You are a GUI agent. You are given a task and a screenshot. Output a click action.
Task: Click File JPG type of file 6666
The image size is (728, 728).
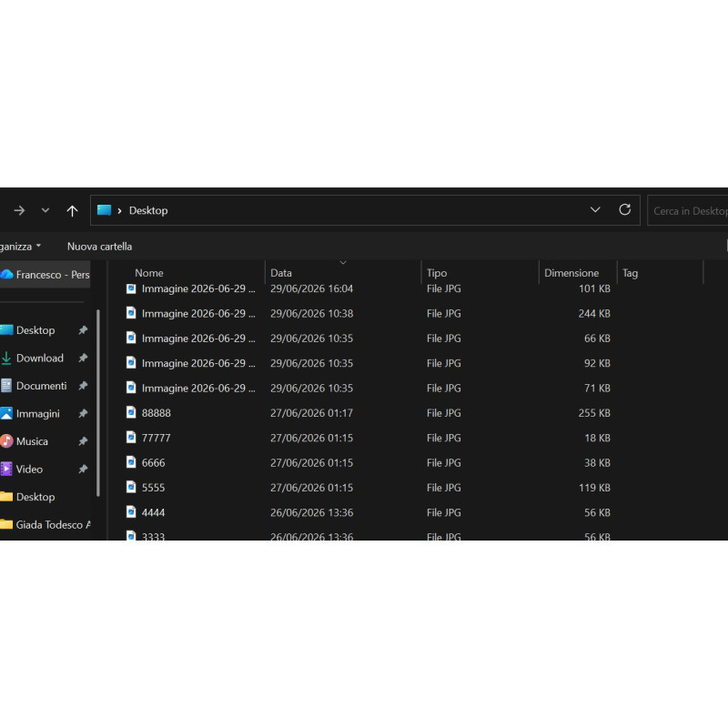pyautogui.click(x=444, y=463)
